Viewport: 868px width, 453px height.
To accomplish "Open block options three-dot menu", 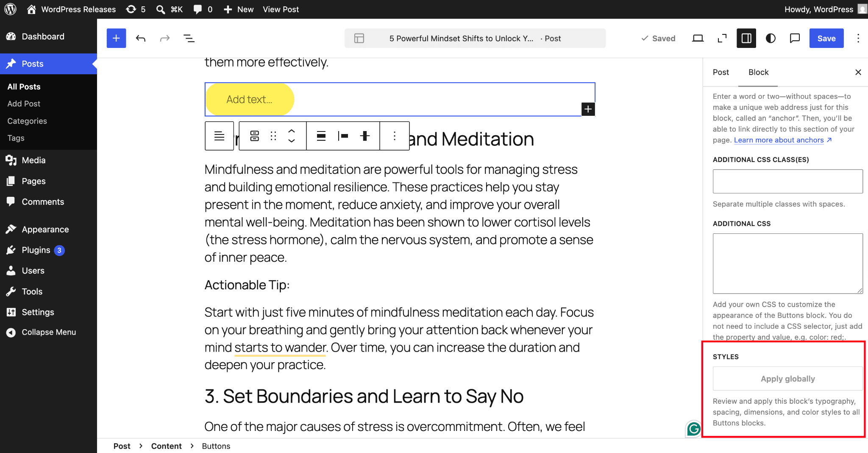I will tap(395, 136).
